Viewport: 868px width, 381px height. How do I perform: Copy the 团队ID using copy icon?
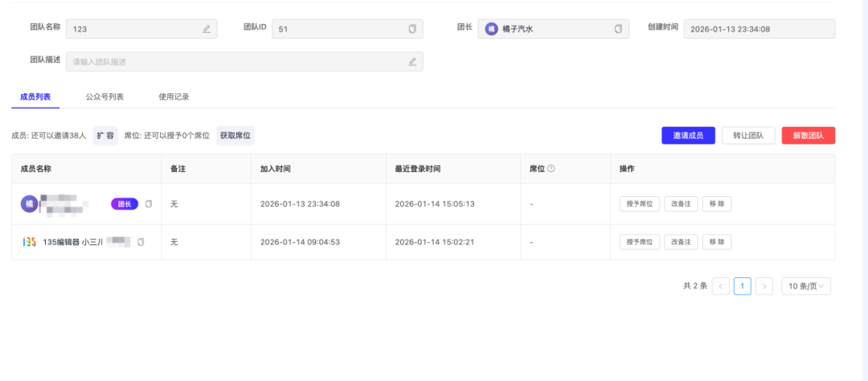(x=412, y=29)
